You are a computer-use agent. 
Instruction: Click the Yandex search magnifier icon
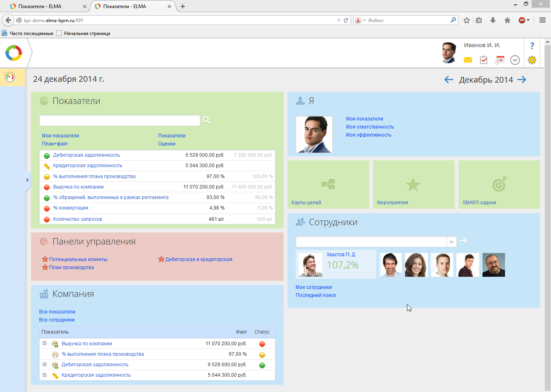[x=453, y=20]
